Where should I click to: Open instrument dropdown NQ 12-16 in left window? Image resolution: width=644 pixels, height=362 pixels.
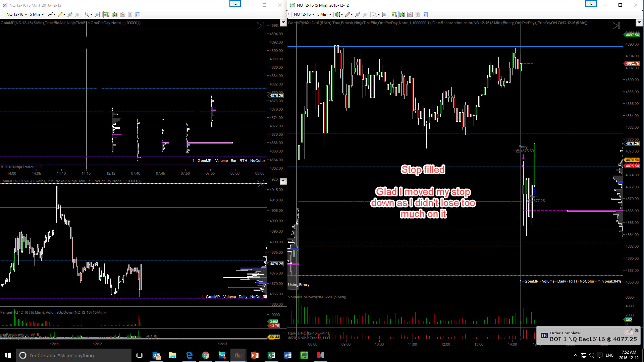pyautogui.click(x=16, y=14)
